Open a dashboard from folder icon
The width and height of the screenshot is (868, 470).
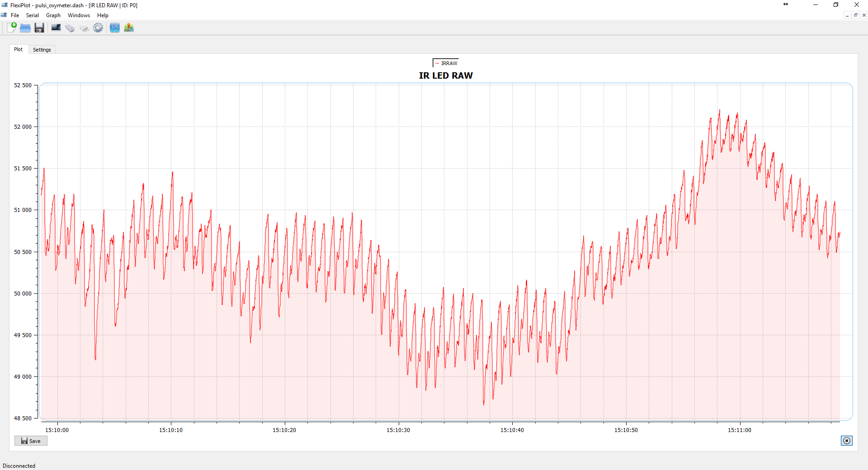[x=25, y=28]
